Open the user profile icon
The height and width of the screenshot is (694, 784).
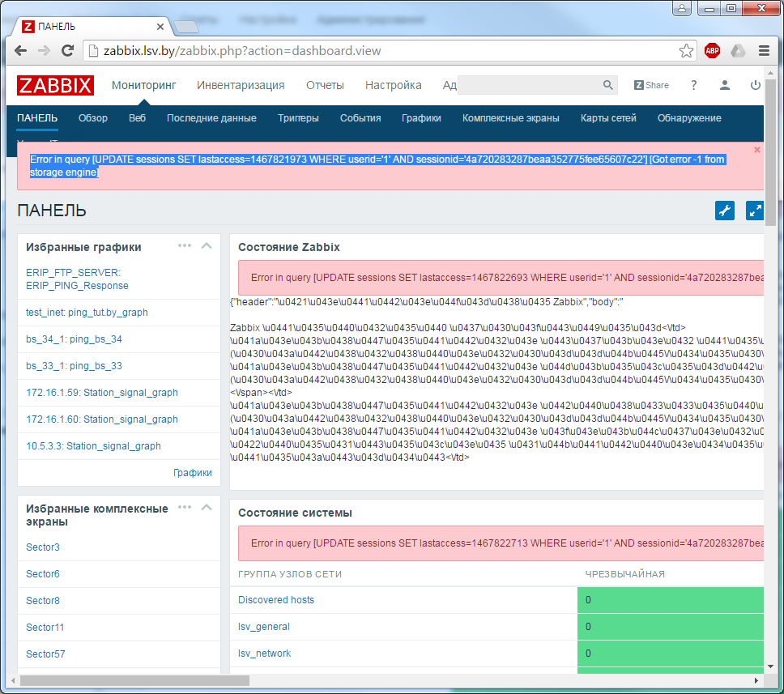[x=725, y=85]
